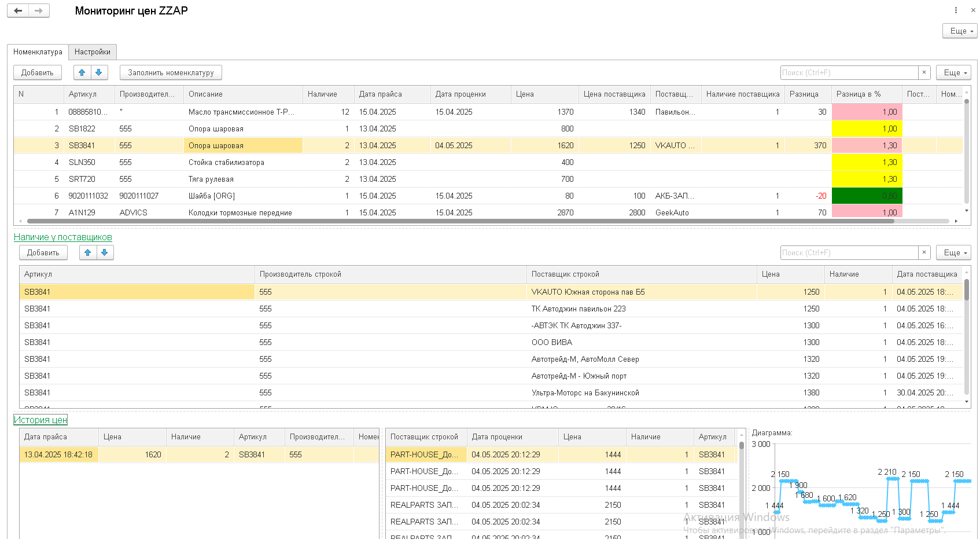Click the back navigation arrow
This screenshot has width=980, height=543.
(18, 11)
